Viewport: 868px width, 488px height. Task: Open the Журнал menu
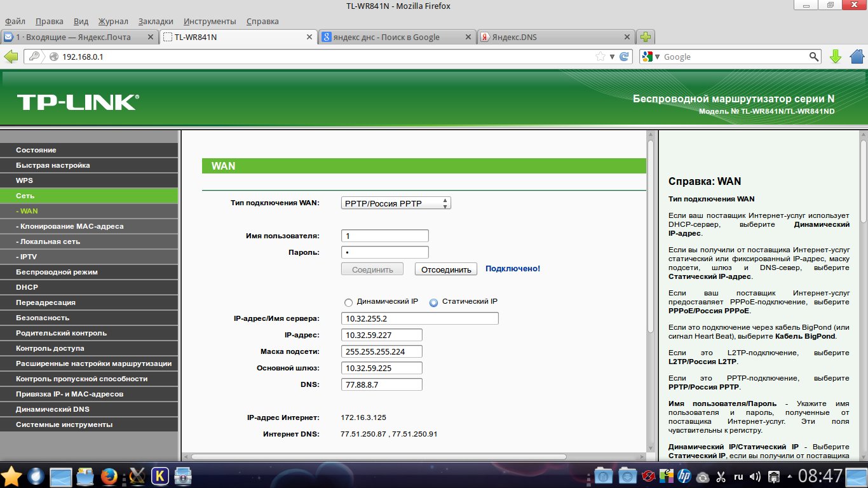click(x=113, y=21)
